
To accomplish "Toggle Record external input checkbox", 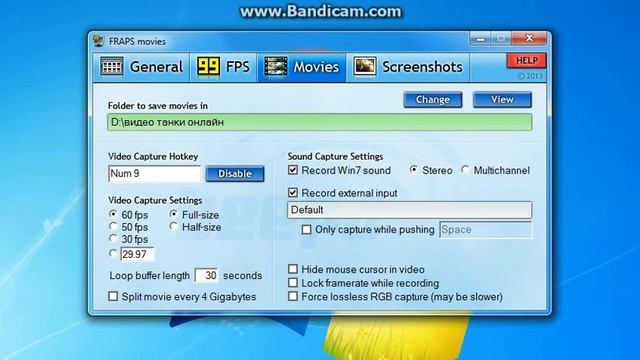I will 293,193.
